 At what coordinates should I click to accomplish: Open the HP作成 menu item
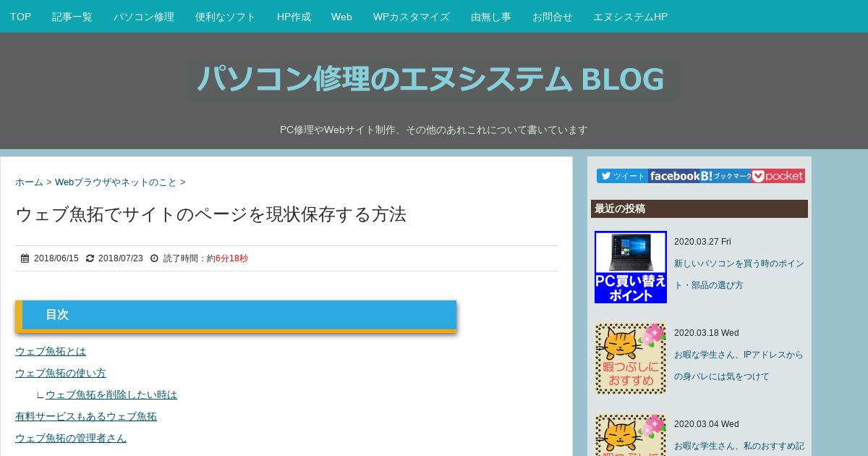294,16
